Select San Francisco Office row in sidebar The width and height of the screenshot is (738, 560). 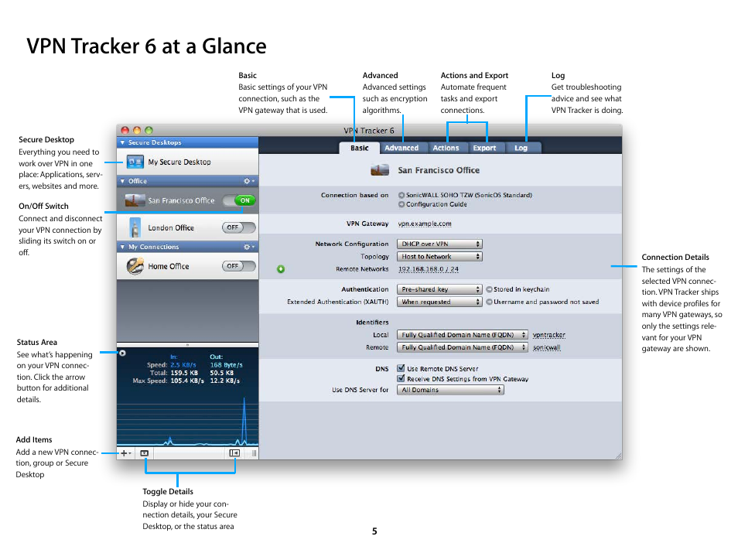[x=187, y=200]
